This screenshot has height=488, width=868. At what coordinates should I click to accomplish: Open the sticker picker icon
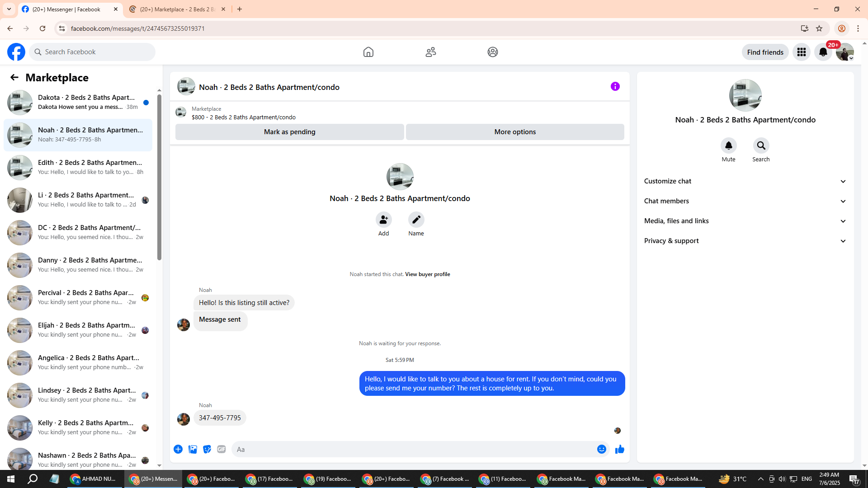207,449
